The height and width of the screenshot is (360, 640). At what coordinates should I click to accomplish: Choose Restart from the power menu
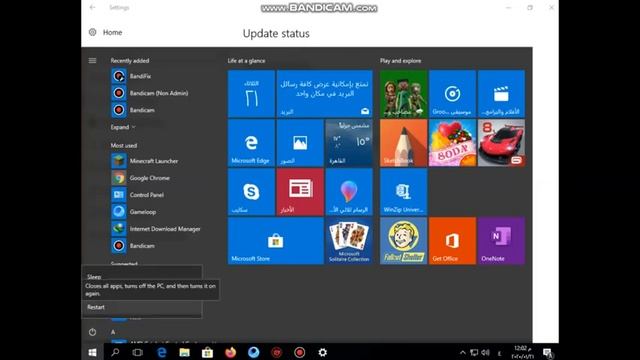pyautogui.click(x=142, y=307)
